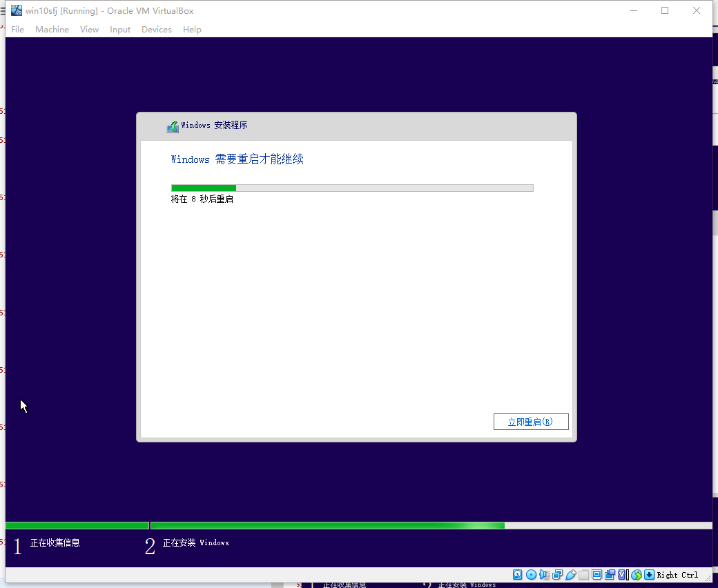Click the optical disc indicator icon
Viewport: 718px width, 588px height.
(x=531, y=575)
